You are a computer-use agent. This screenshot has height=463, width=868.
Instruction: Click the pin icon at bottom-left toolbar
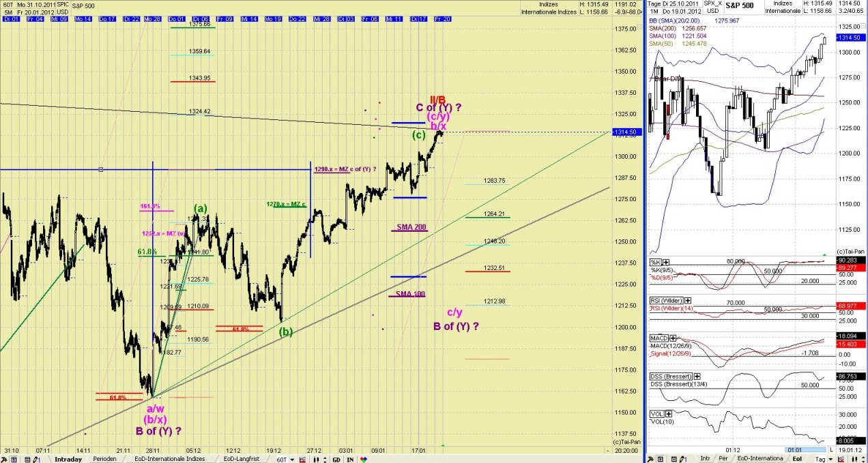[5, 459]
